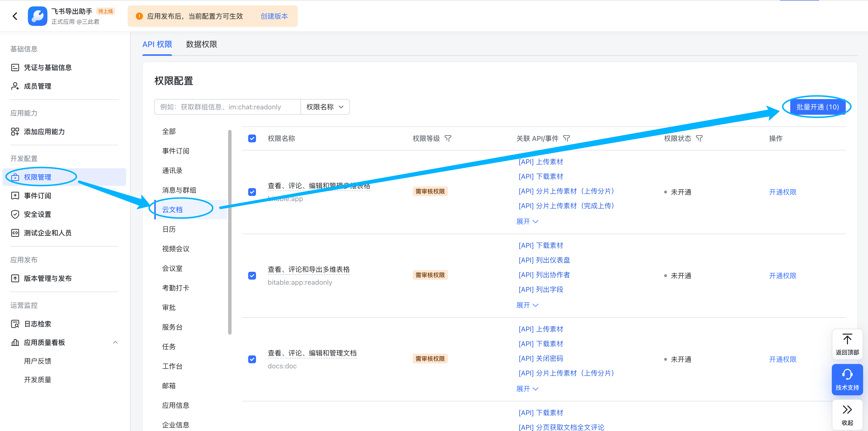Click the filter icon beside 权限等级
868x431 pixels.
(x=448, y=138)
